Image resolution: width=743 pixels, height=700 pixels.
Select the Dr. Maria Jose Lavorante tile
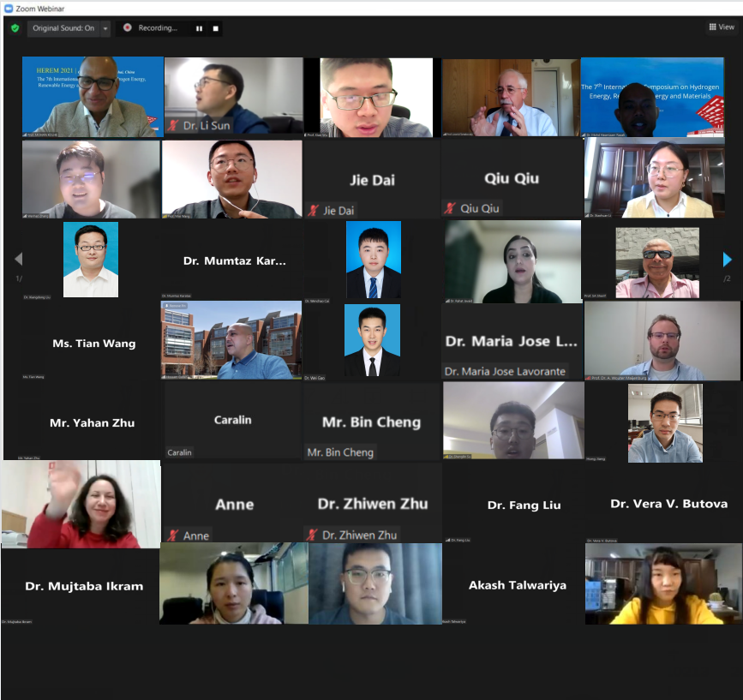(x=512, y=342)
